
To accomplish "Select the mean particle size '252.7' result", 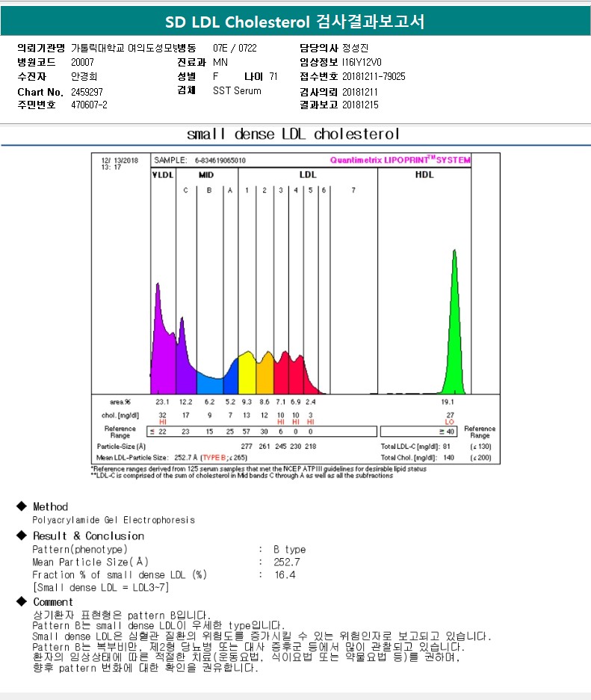I will pos(287,562).
